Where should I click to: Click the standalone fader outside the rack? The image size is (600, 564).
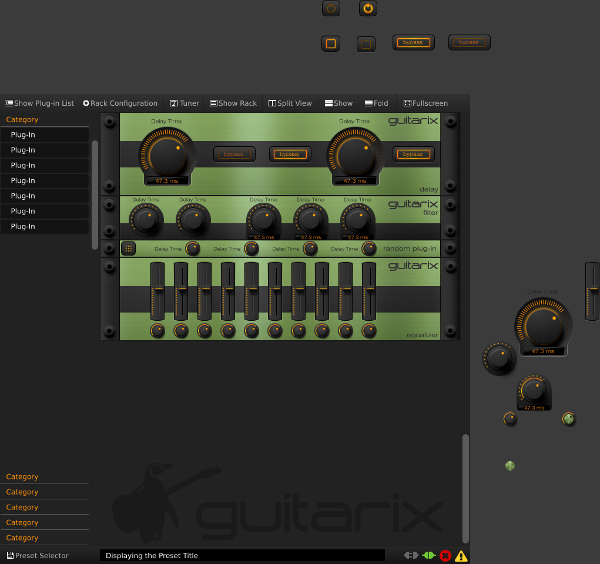click(x=592, y=291)
